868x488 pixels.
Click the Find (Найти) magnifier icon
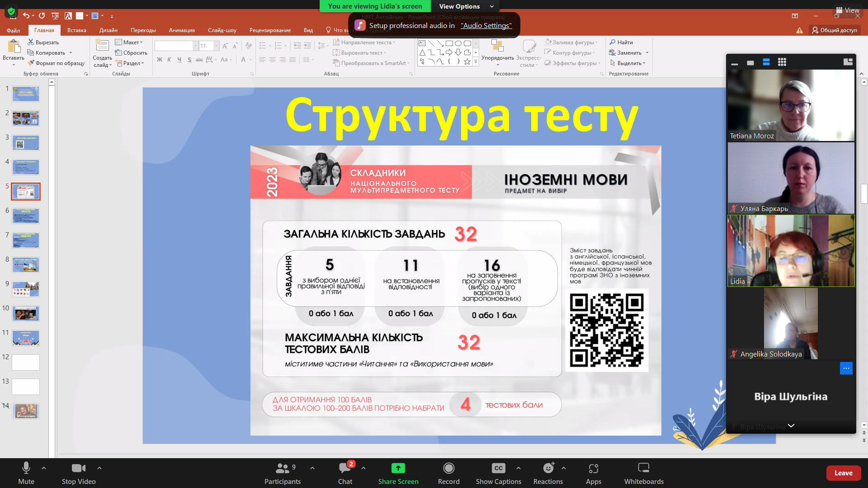[613, 42]
